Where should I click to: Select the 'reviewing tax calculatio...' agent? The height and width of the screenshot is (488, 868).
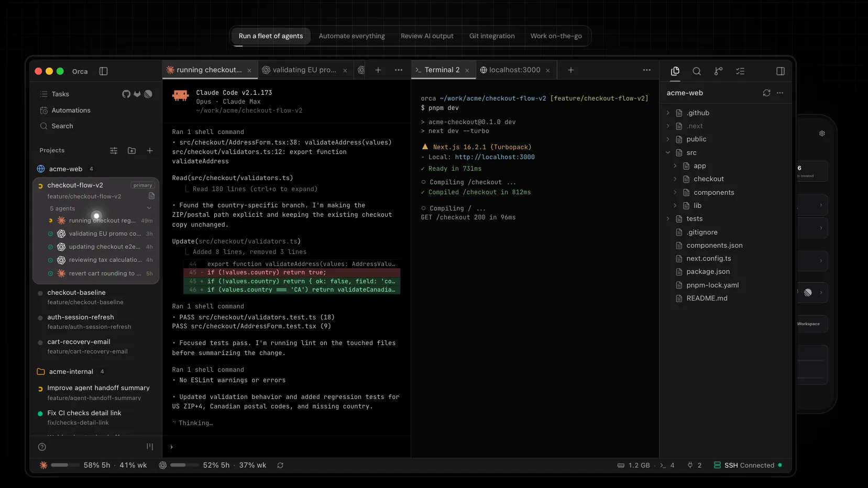(x=100, y=260)
